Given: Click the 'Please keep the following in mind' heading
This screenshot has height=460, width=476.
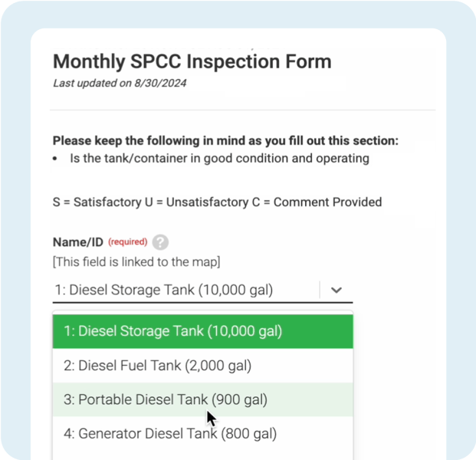Looking at the screenshot, I should [225, 141].
